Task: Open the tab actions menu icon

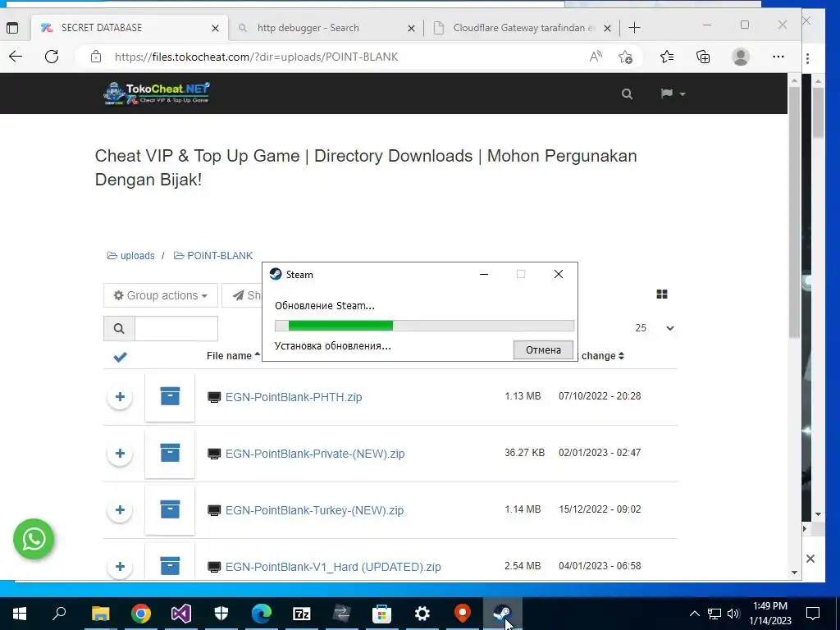Action: point(12,28)
